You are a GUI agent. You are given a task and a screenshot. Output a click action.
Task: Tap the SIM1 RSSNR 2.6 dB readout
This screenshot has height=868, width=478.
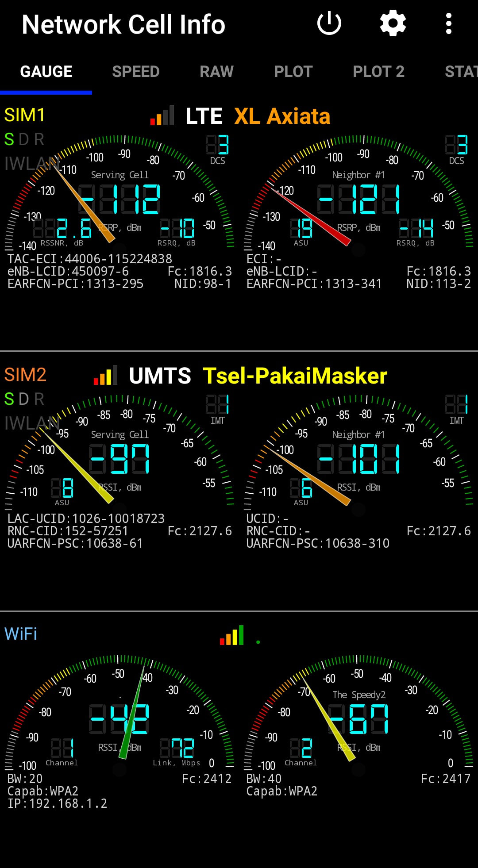click(x=62, y=232)
